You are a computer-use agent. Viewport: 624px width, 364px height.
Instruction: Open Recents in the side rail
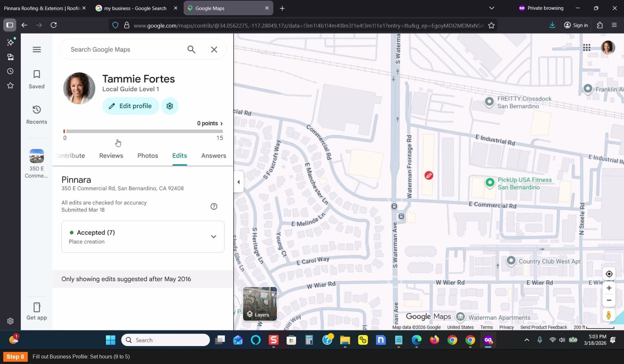coord(37,115)
